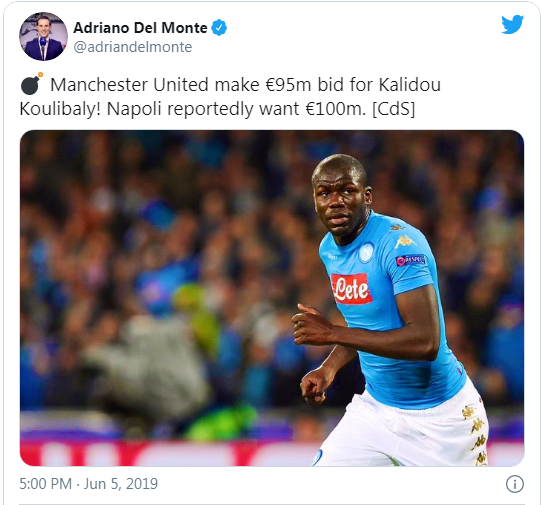541x505 pixels.
Task: Click the Napoli crest on jersey
Action: [366, 252]
